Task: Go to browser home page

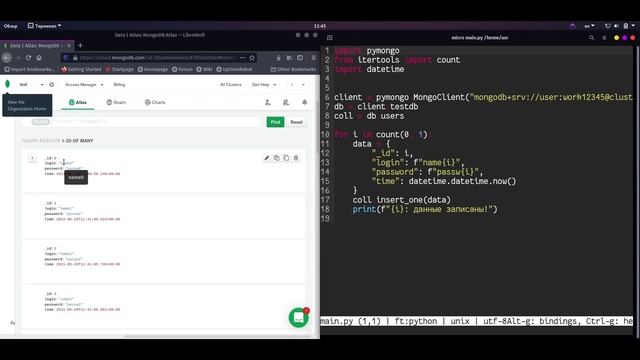Action: (x=39, y=58)
